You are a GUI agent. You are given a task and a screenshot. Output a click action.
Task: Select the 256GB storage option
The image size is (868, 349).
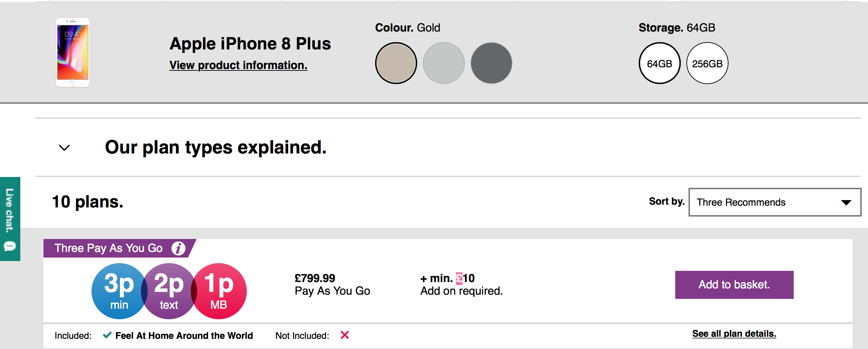pyautogui.click(x=707, y=63)
